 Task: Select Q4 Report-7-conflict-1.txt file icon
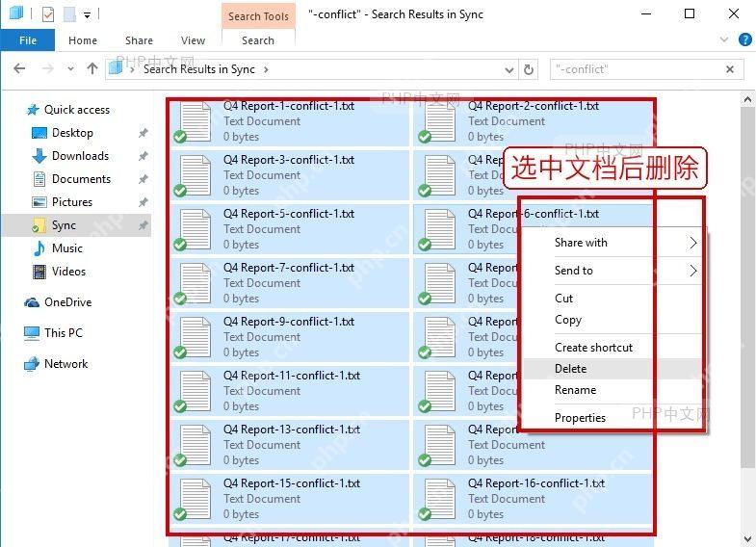(x=194, y=284)
